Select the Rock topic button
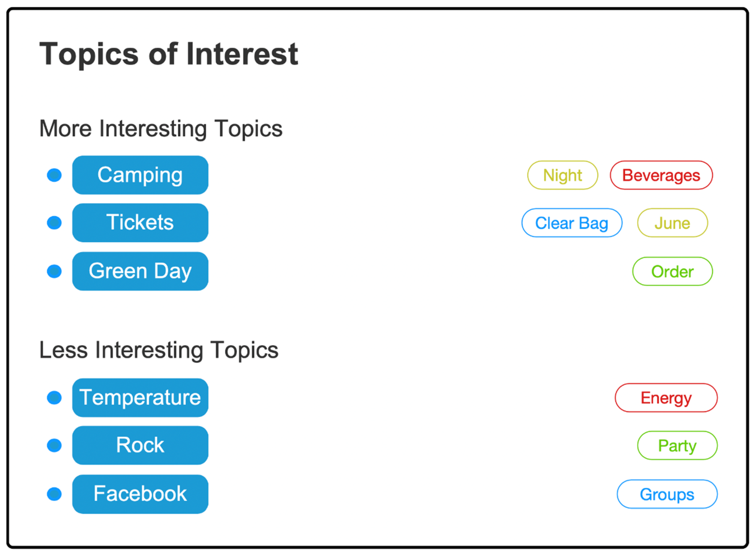The image size is (756, 558). pos(140,445)
